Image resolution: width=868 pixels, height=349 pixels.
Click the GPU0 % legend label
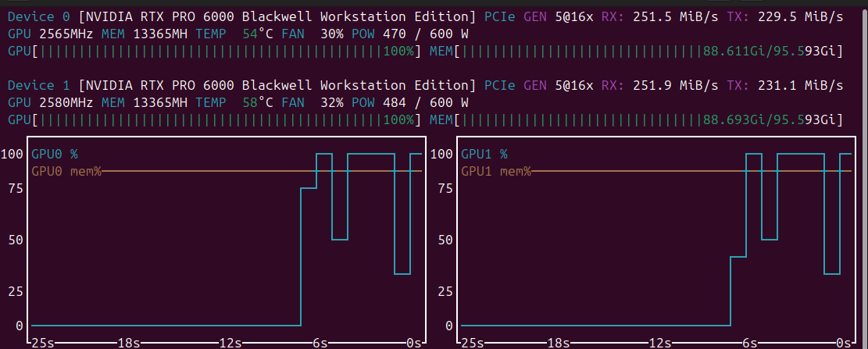54,154
